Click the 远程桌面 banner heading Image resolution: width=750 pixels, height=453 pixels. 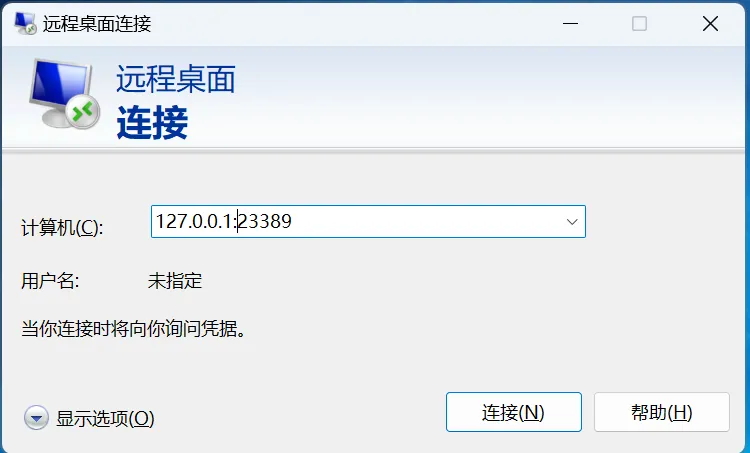[x=176, y=79]
